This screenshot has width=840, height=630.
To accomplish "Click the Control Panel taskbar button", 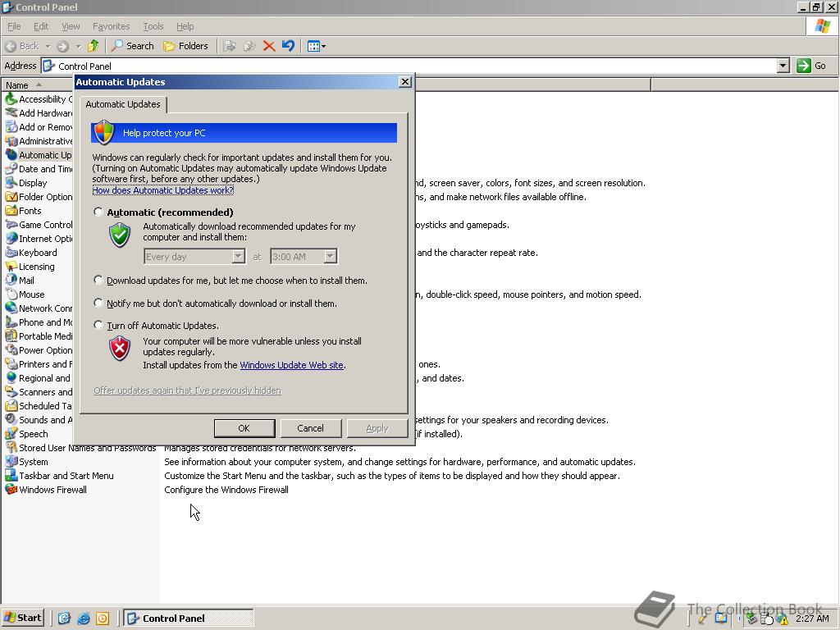I will [x=189, y=618].
